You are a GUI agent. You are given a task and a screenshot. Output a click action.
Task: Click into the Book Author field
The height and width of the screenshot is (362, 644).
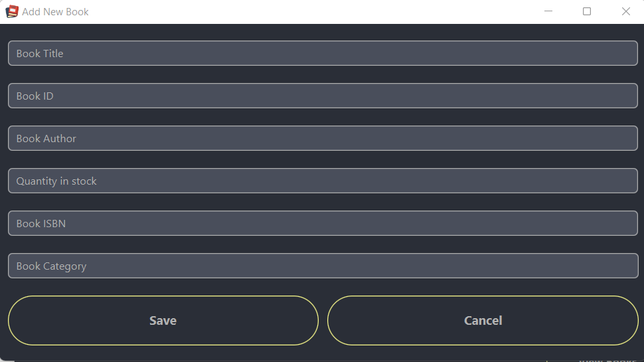tap(323, 138)
